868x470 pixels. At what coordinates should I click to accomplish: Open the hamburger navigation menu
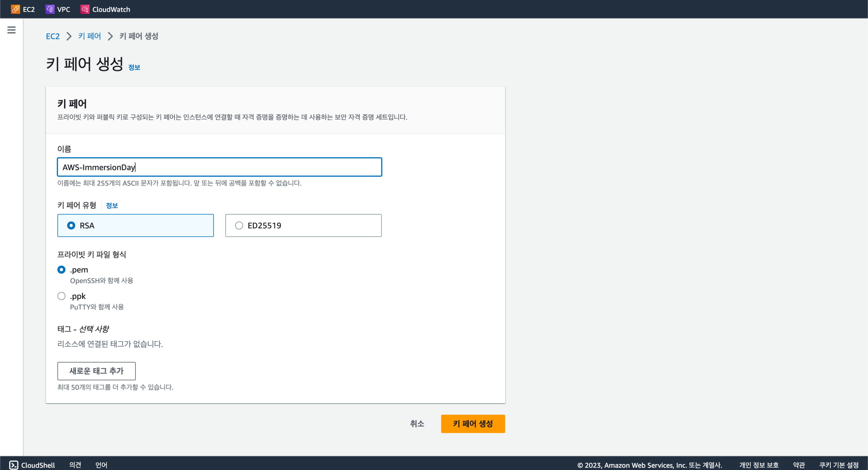point(12,30)
